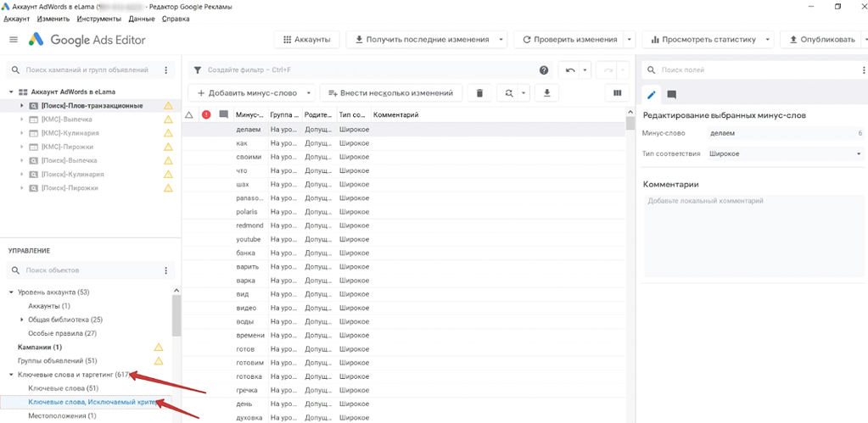Click warning icon beside [КМС]-Выпечка campaign
The height and width of the screenshot is (423, 868).
[168, 120]
